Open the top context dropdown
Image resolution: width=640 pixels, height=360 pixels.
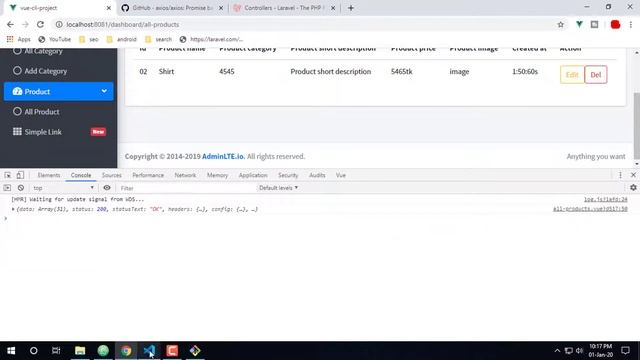click(63, 188)
